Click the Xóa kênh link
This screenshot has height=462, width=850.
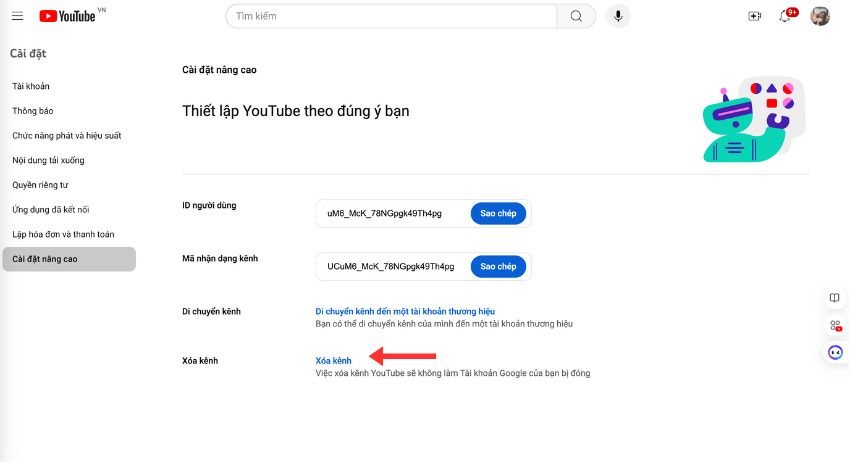(333, 361)
